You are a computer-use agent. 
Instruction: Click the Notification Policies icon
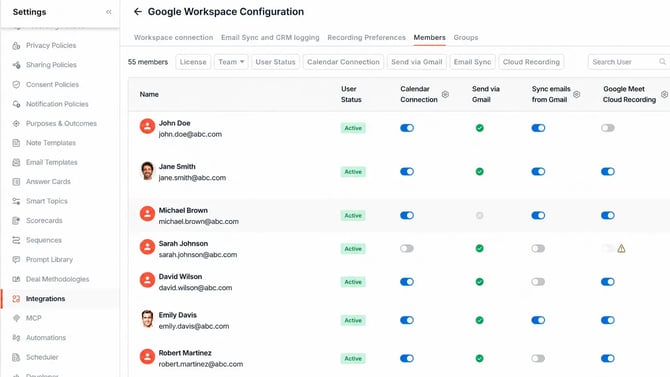(x=16, y=104)
